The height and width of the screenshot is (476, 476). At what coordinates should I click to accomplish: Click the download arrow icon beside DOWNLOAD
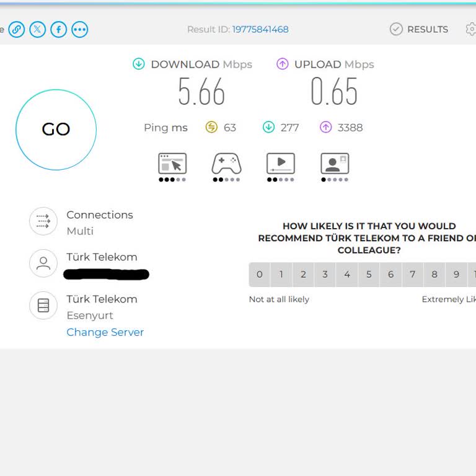pos(139,64)
